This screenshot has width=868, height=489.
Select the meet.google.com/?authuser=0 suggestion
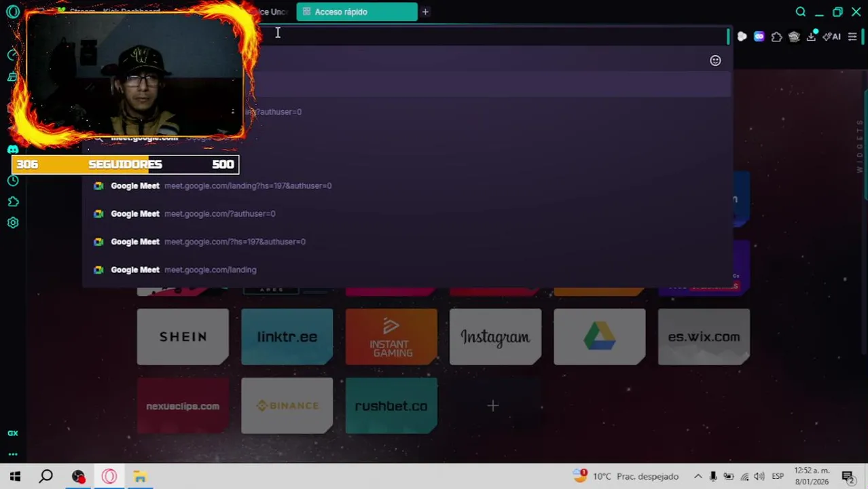pyautogui.click(x=408, y=213)
